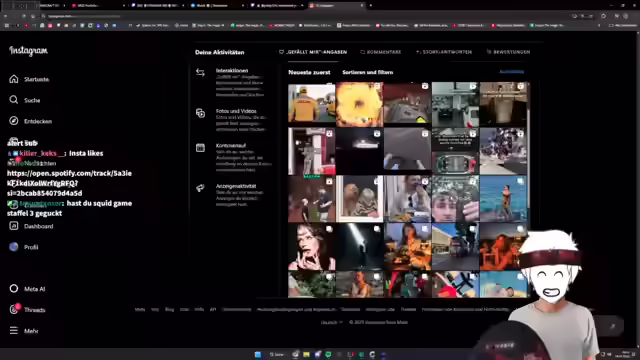The image size is (640, 360).
Task: Switch to the „Gefällt mir“-Angaben tab
Action: coord(313,52)
